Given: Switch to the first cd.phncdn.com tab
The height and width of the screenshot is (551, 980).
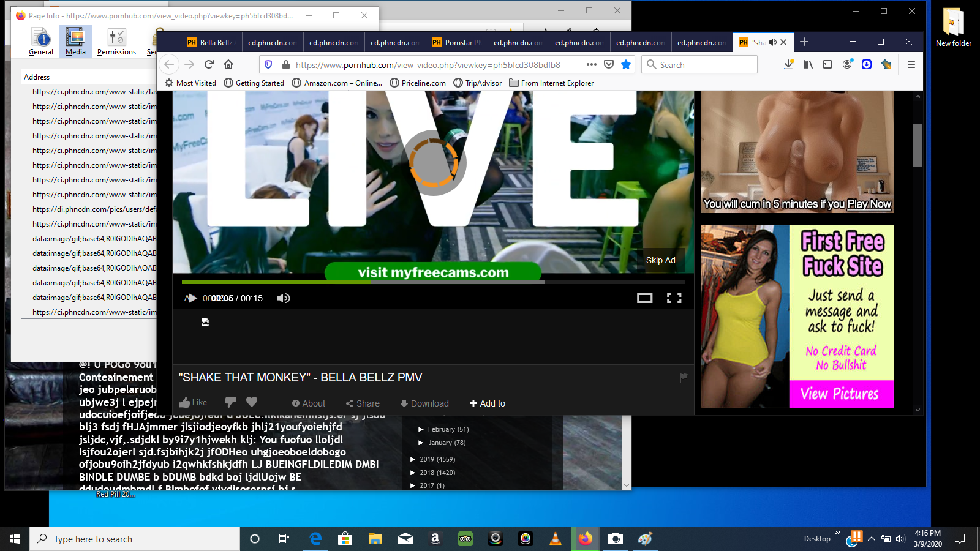Looking at the screenshot, I should point(273,42).
